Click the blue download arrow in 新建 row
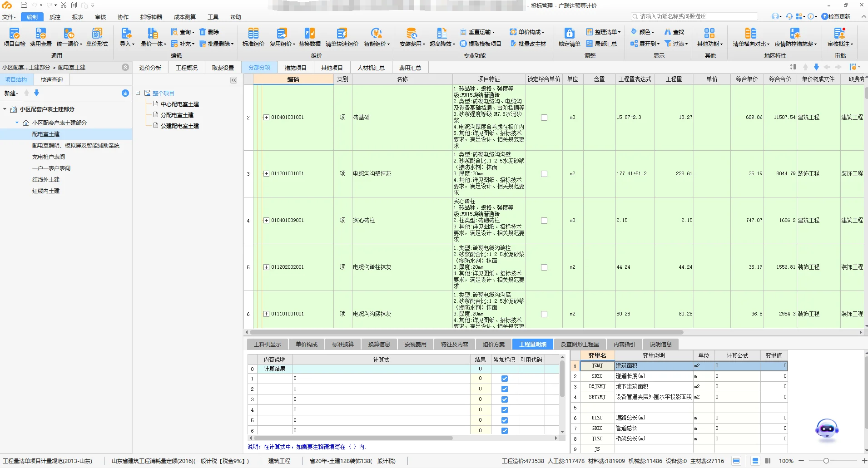The width and height of the screenshot is (868, 468). pyautogui.click(x=125, y=93)
